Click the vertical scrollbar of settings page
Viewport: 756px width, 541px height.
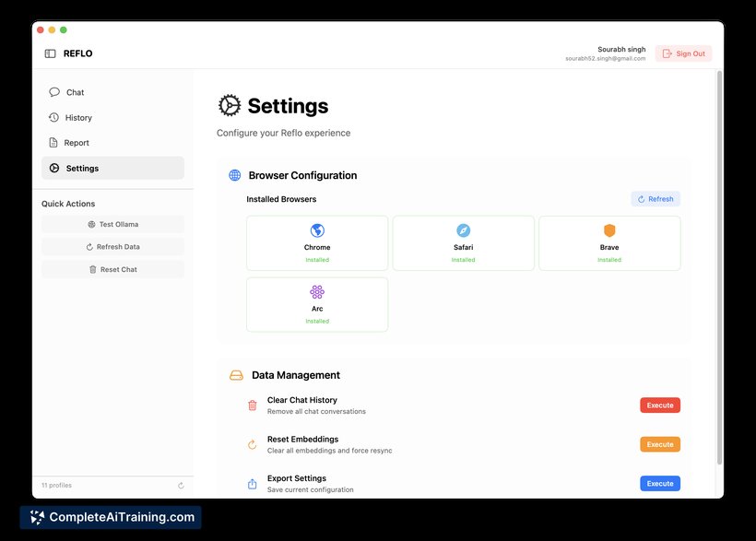pyautogui.click(x=719, y=267)
